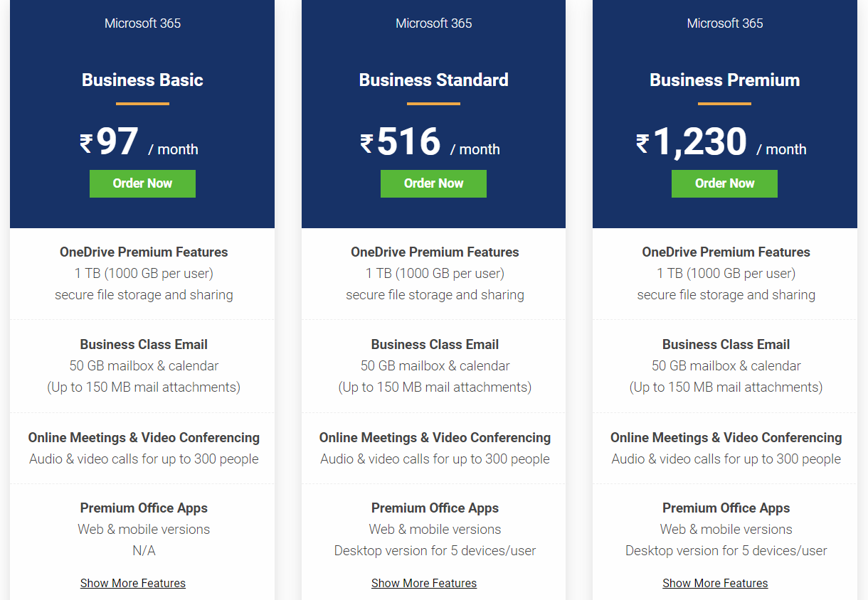Image resolution: width=868 pixels, height=600 pixels.
Task: Click Business Class Email in Standard column
Action: [x=435, y=344]
